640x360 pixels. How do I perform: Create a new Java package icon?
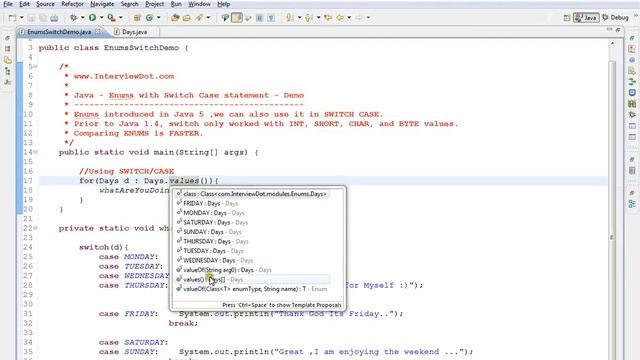[137, 18]
